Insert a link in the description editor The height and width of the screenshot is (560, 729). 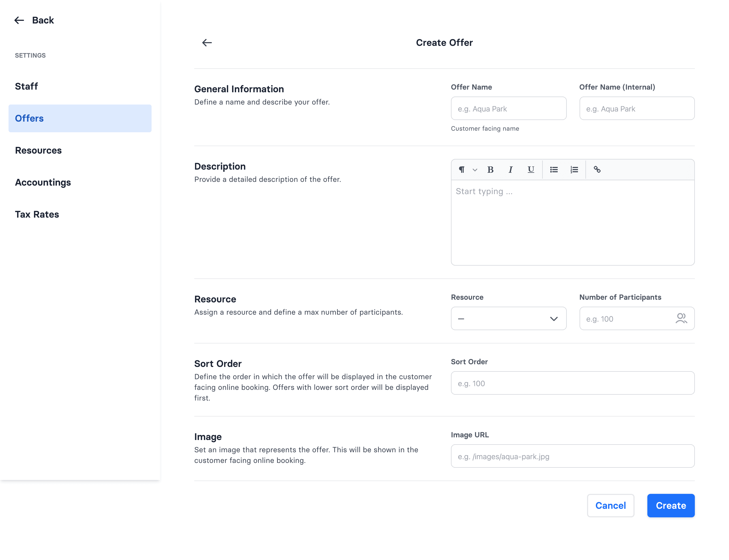point(597,170)
